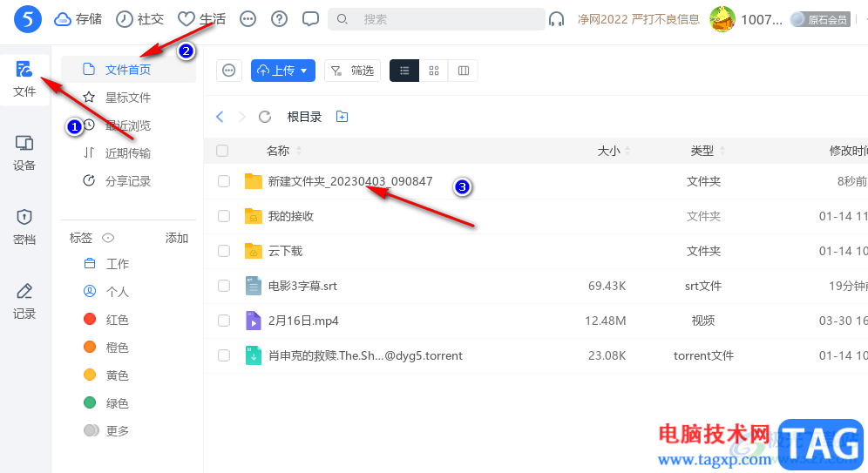
Task: Switch to grid view
Action: 434,71
